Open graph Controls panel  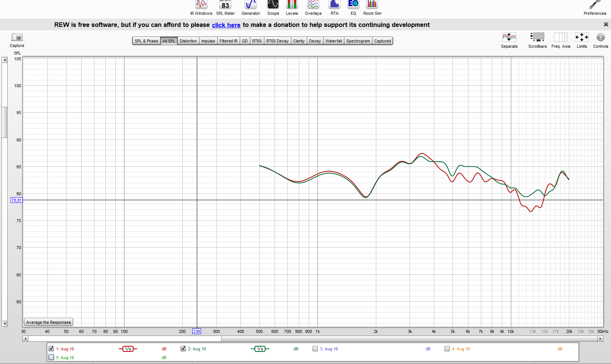(x=600, y=40)
